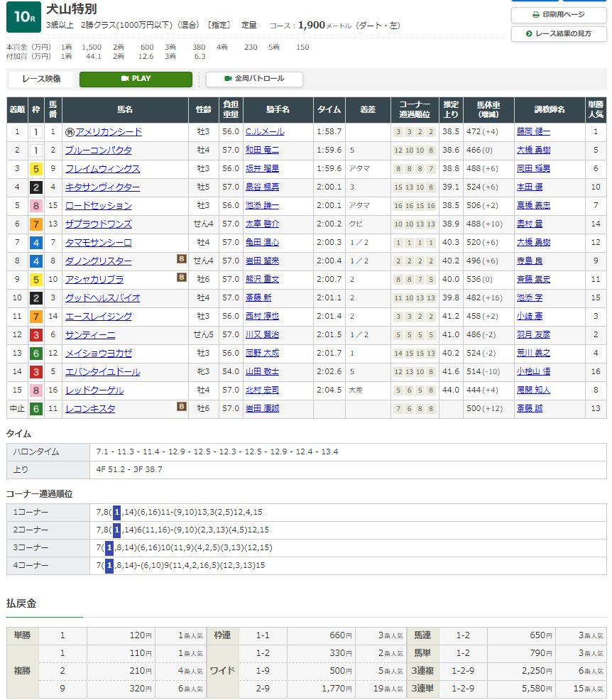Open the レース結果の見方 guide

(559, 33)
